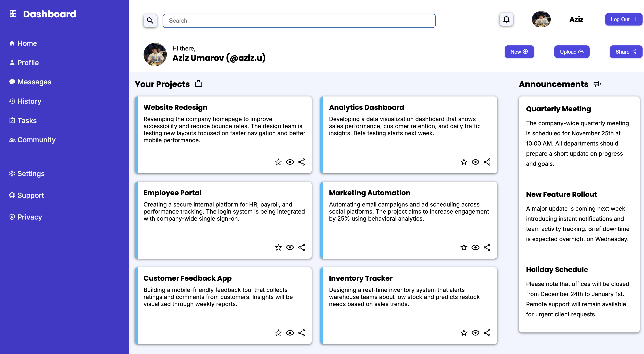Share the Analytics Dashboard project
The image size is (644, 354).
(x=487, y=162)
